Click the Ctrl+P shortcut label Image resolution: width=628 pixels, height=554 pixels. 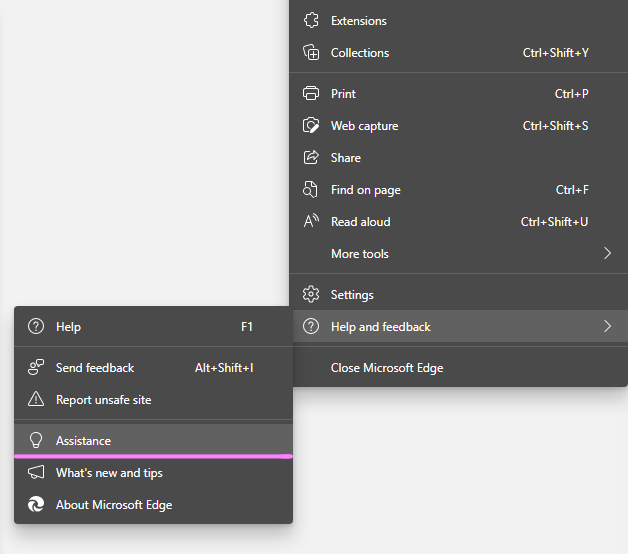[572, 94]
